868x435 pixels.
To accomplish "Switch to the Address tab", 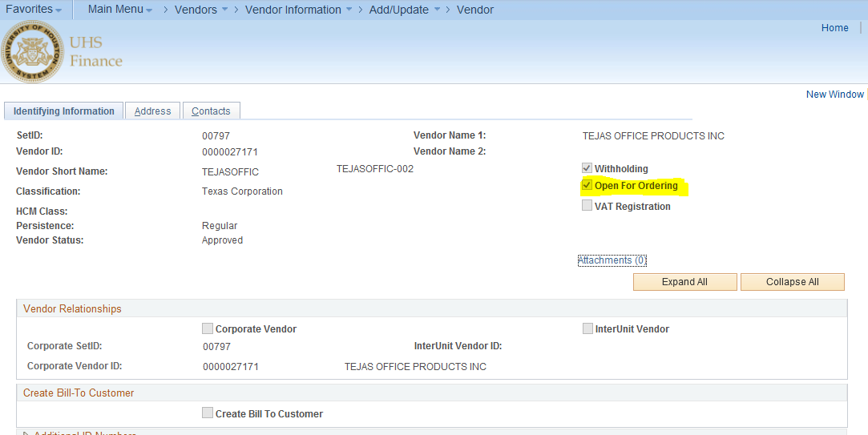I will 152,111.
